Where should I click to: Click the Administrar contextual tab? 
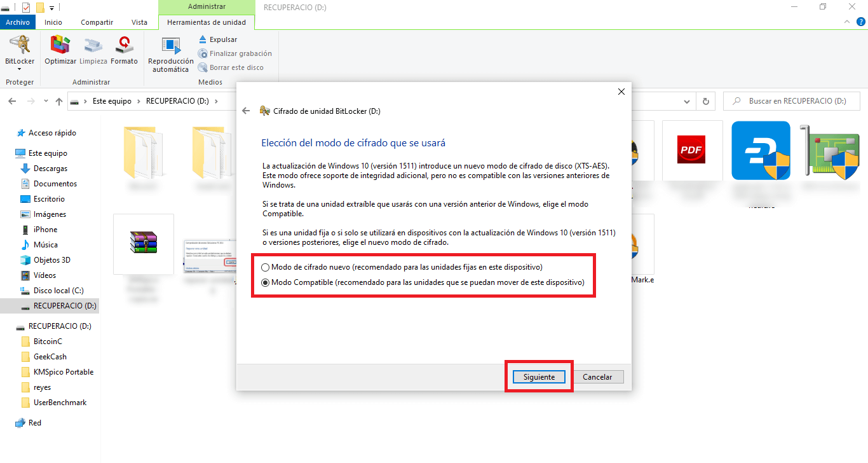pyautogui.click(x=207, y=7)
